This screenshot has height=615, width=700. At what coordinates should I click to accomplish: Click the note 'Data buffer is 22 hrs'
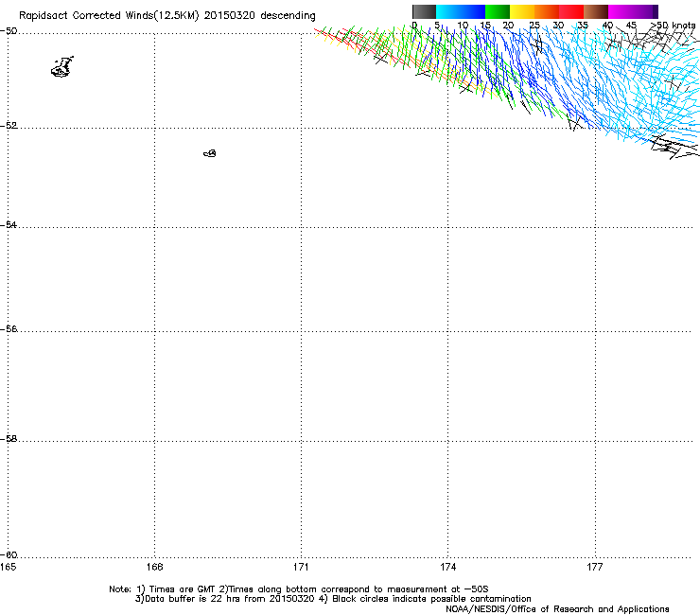[193, 599]
